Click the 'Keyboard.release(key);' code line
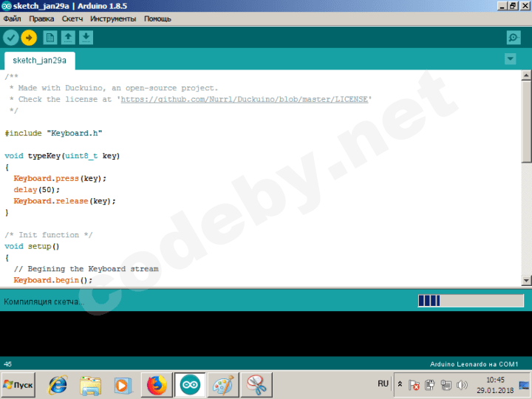 64,201
